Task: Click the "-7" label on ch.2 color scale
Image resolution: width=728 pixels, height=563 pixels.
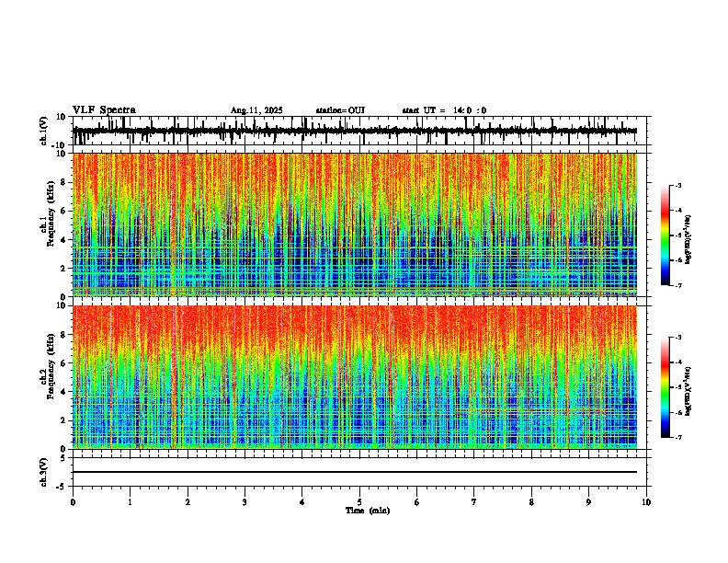Action: 678,438
